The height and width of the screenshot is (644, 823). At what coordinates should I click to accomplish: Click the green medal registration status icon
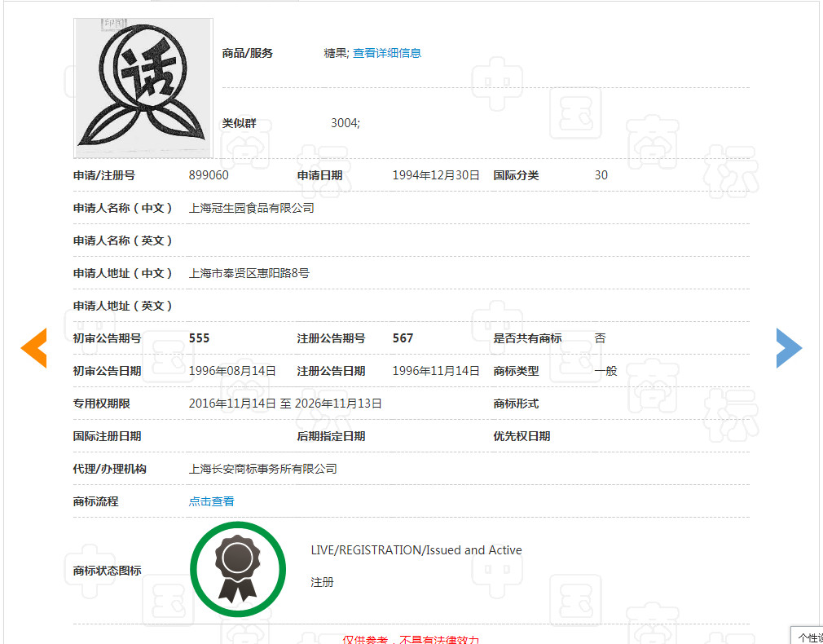pyautogui.click(x=238, y=569)
